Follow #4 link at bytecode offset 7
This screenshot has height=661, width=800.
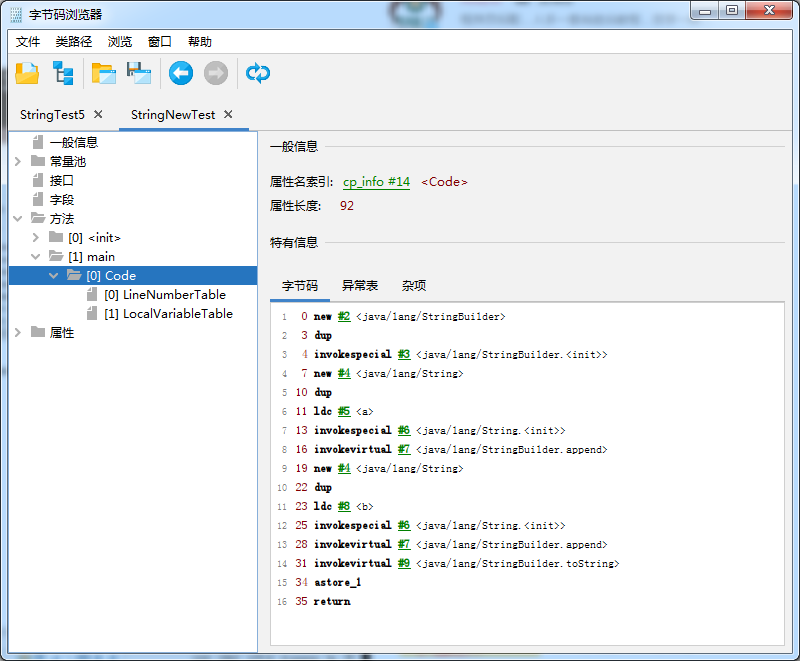tap(344, 374)
